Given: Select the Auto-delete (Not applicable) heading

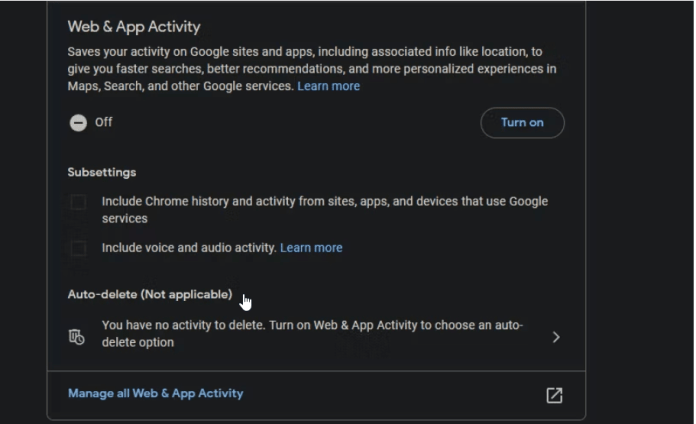Looking at the screenshot, I should tap(150, 295).
